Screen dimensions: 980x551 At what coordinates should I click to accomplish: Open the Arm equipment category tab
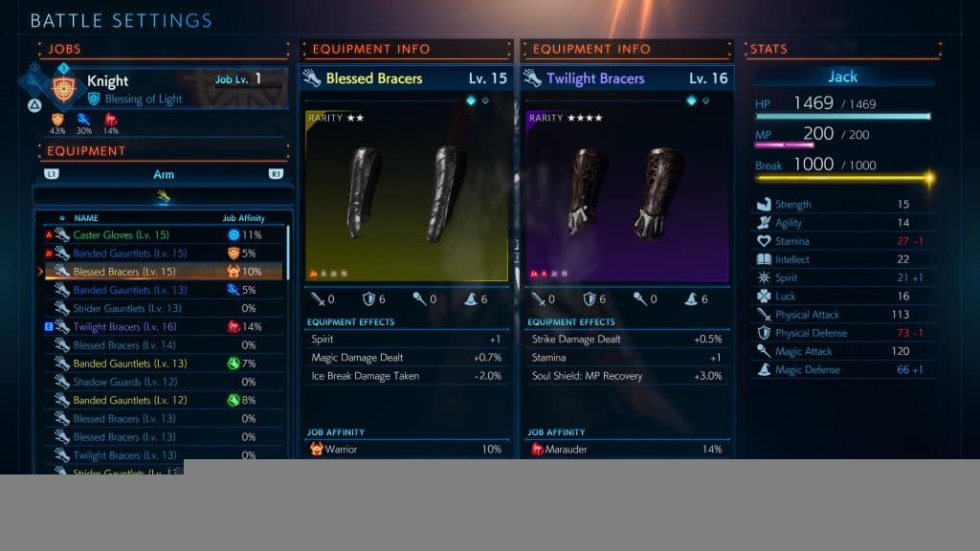[x=164, y=174]
